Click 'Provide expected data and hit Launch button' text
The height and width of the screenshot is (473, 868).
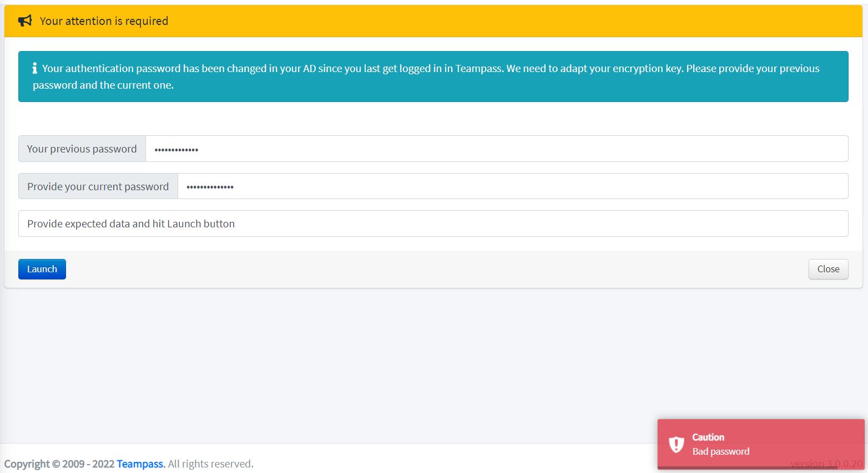131,223
